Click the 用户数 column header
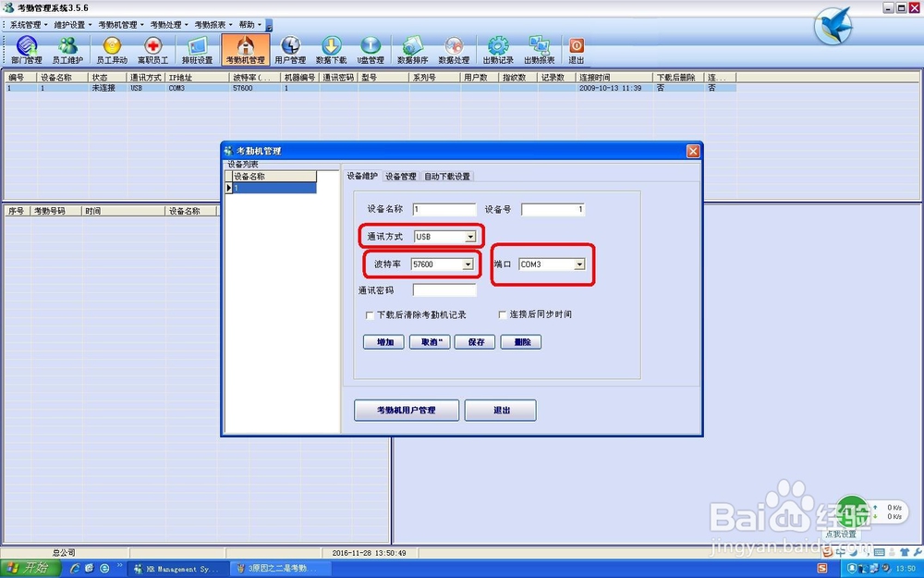Image resolution: width=924 pixels, height=578 pixels. pos(480,78)
